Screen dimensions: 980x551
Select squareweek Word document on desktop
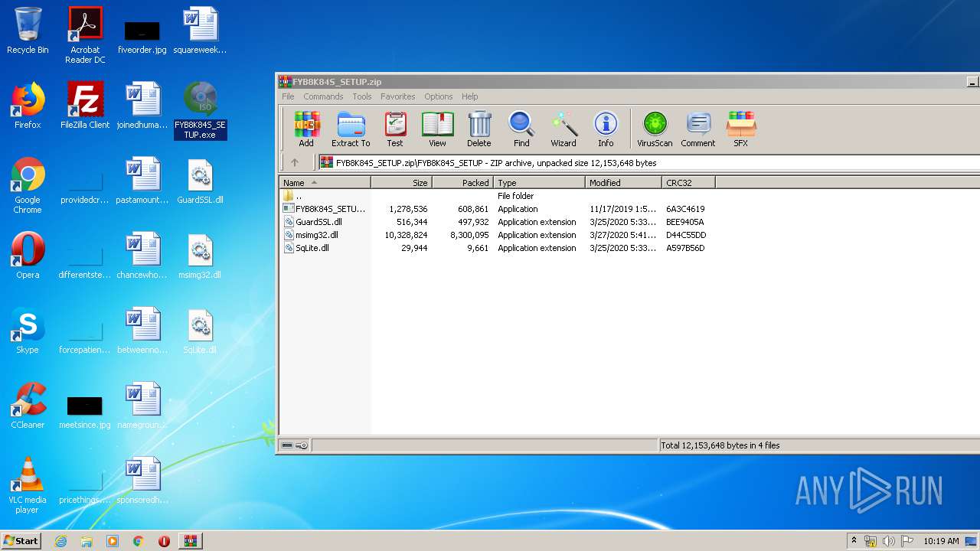200,31
